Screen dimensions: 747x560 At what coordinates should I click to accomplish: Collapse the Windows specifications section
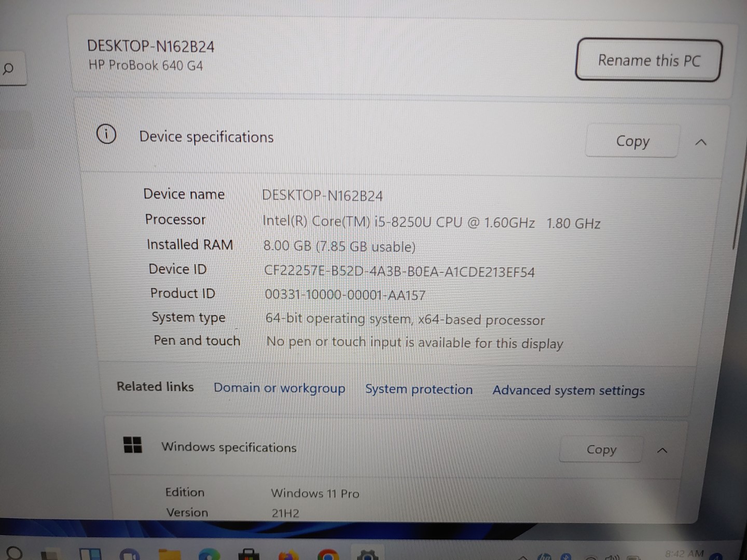click(x=662, y=450)
